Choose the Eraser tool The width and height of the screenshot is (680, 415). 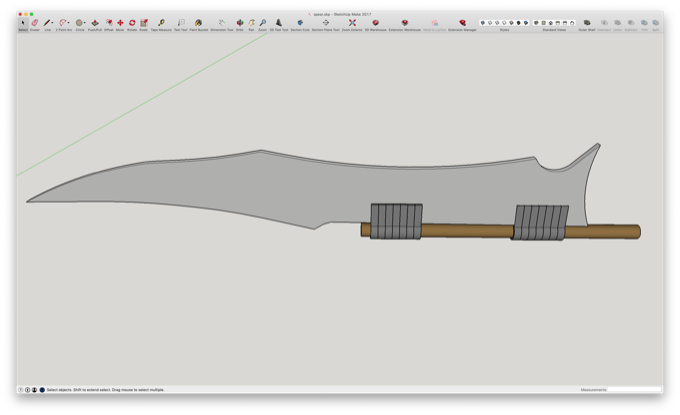tap(35, 23)
